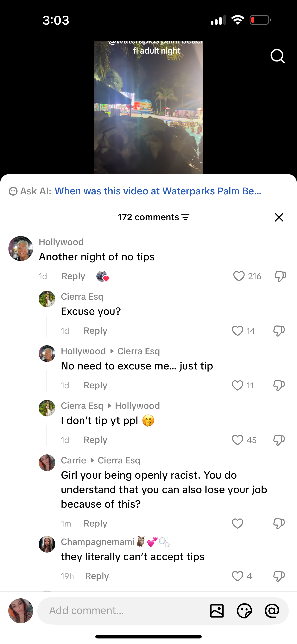Open the comments sort filter icon
The width and height of the screenshot is (297, 644).
click(185, 217)
